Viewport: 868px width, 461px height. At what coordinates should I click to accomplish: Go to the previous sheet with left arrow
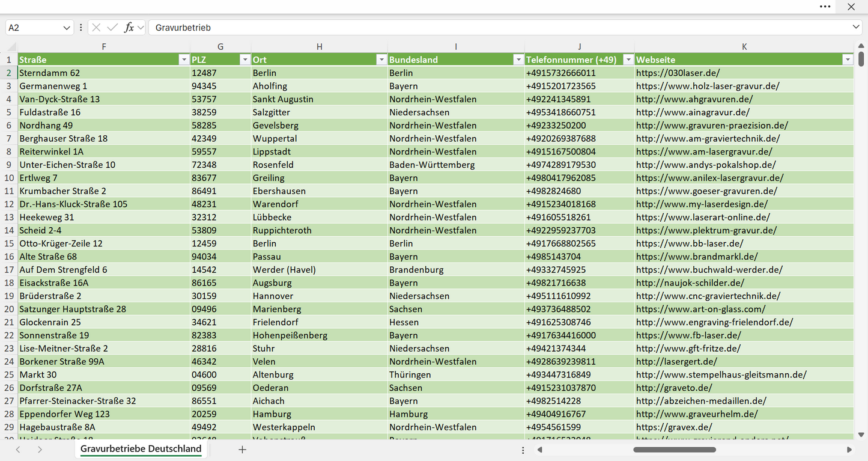18,450
